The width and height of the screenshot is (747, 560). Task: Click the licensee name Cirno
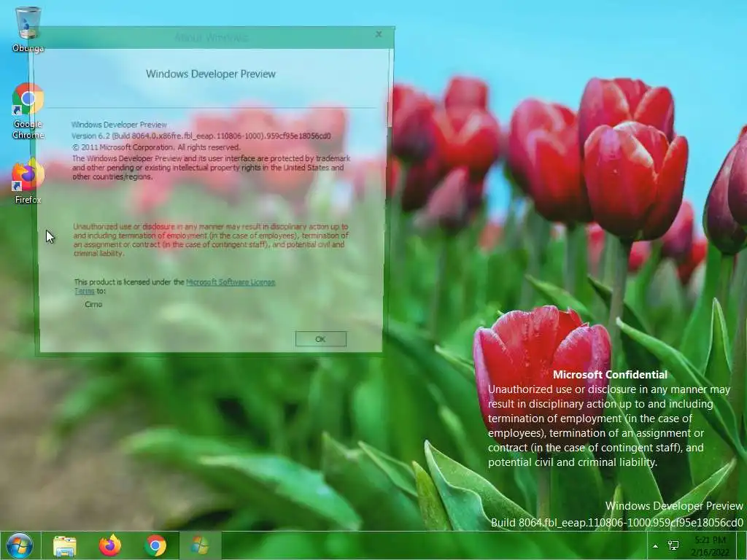[93, 304]
